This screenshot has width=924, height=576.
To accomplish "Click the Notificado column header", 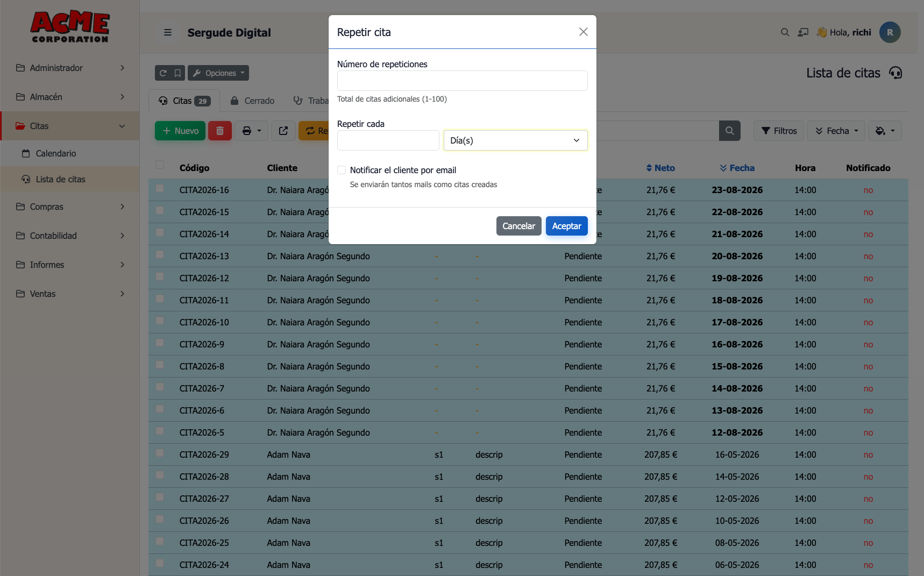I will (x=868, y=168).
